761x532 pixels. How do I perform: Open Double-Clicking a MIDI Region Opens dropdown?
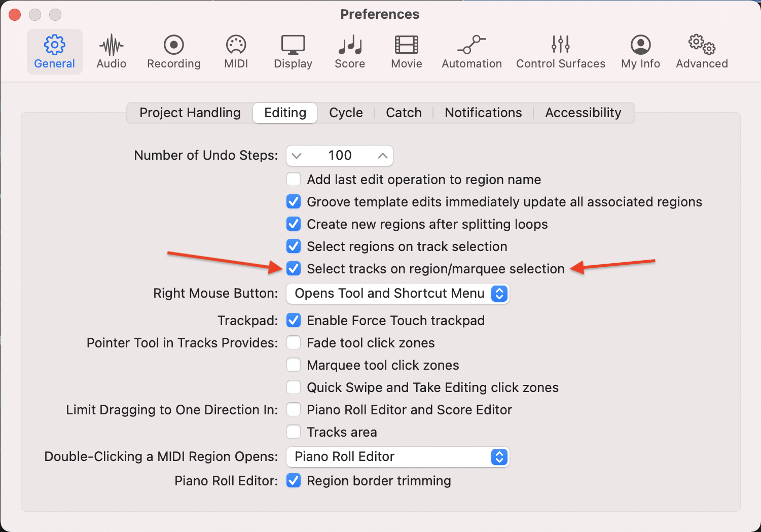click(x=397, y=457)
